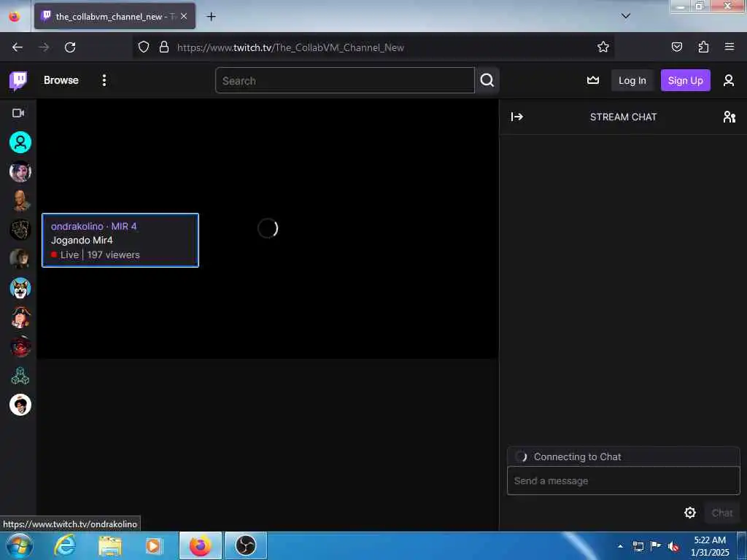Switch to OBS Studio in taskbar
This screenshot has height=560, width=747.
[246, 545]
